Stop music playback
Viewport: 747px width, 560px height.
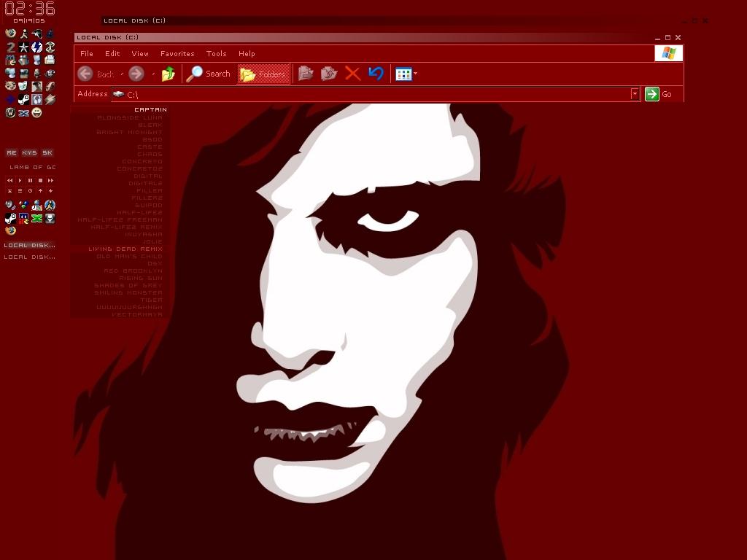pyautogui.click(x=41, y=181)
